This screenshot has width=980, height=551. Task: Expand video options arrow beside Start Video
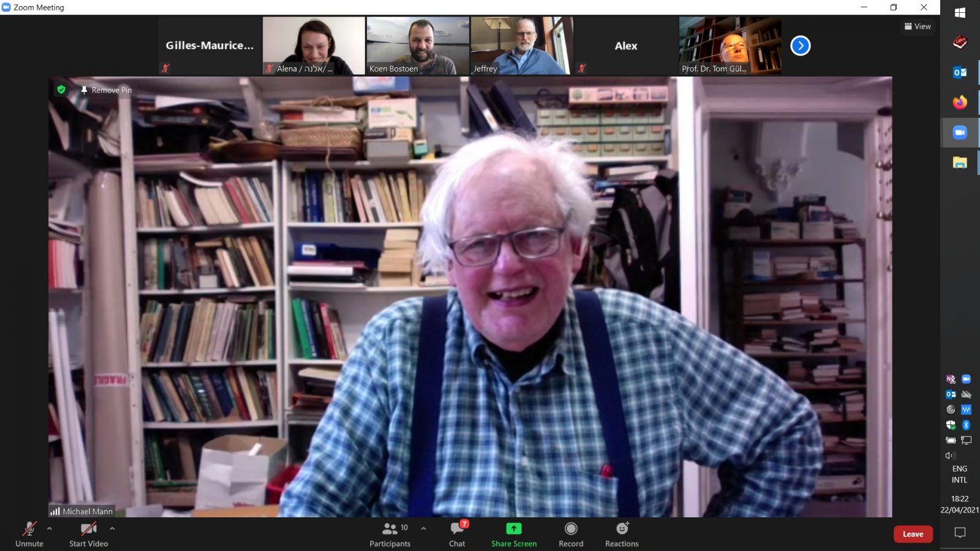pyautogui.click(x=112, y=528)
